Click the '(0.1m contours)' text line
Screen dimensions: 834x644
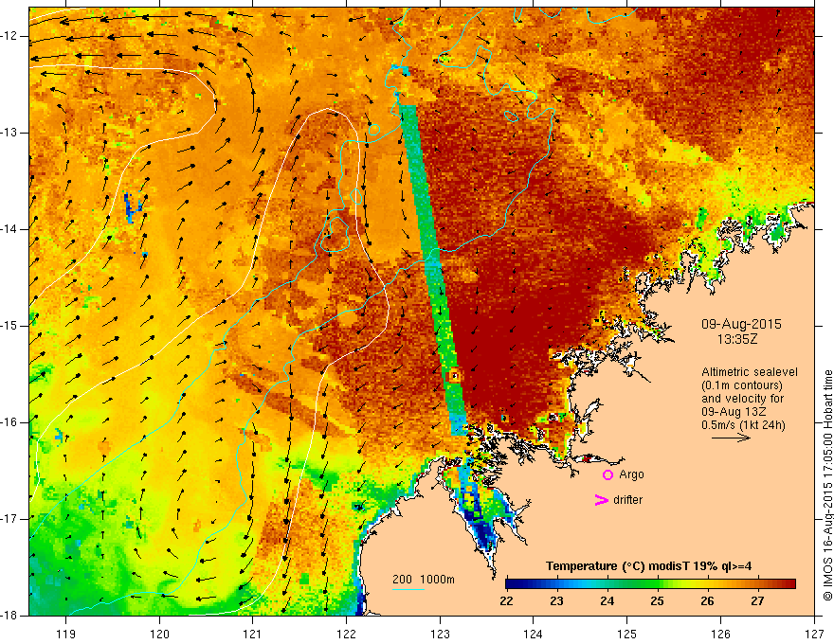(742, 385)
